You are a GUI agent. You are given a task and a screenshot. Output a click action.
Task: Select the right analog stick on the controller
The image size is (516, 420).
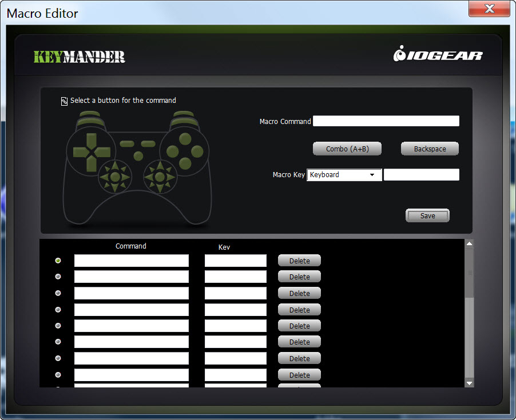tap(160, 177)
